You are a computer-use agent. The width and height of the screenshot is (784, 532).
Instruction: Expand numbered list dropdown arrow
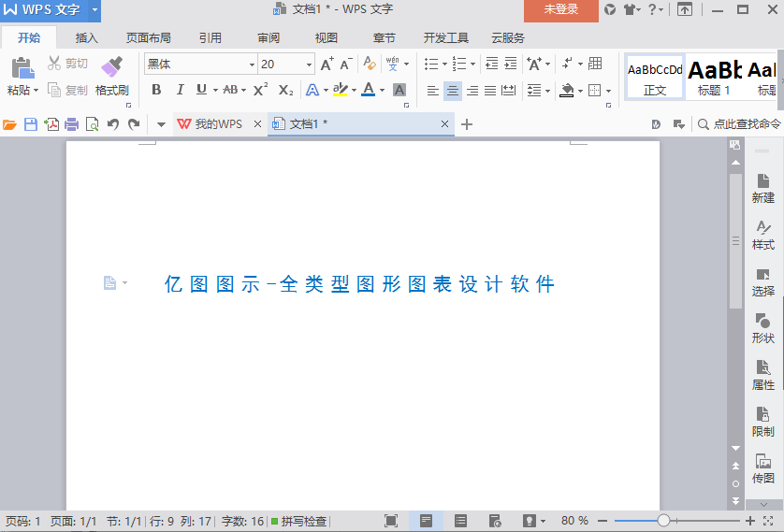[472, 64]
